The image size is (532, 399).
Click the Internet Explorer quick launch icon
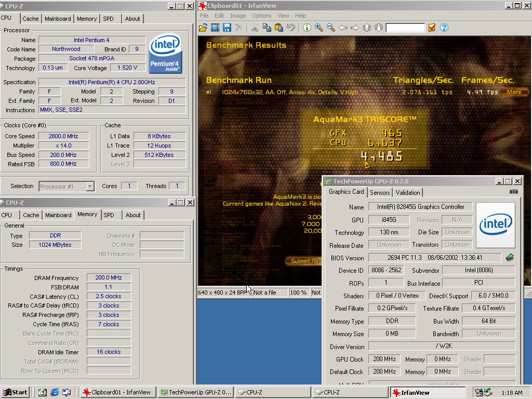[x=54, y=393]
